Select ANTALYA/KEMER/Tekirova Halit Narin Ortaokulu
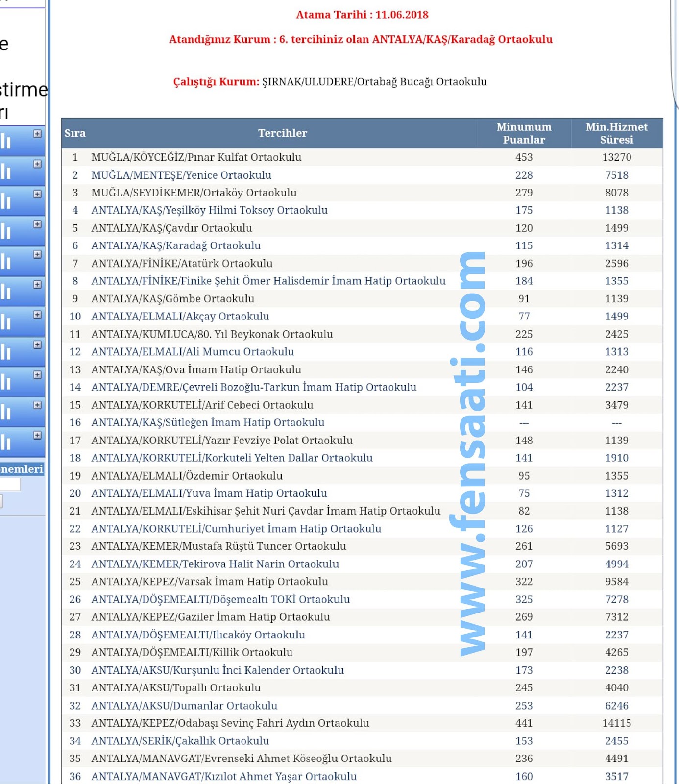The width and height of the screenshot is (679, 784). [x=362, y=564]
